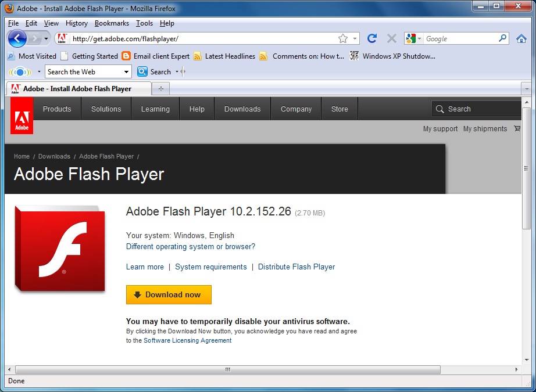Viewport: 536px width, 392px height.
Task: Open the View menu
Action: pyautogui.click(x=51, y=23)
